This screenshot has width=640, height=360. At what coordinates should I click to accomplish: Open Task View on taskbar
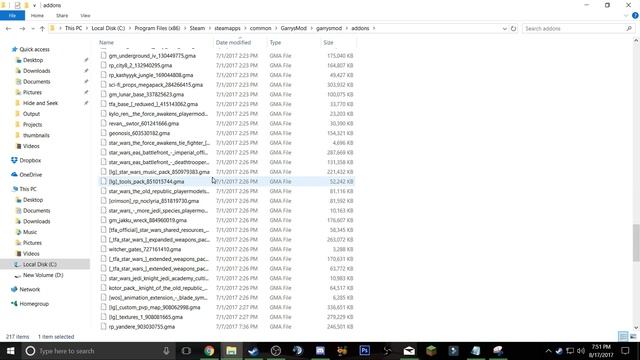pos(186,351)
